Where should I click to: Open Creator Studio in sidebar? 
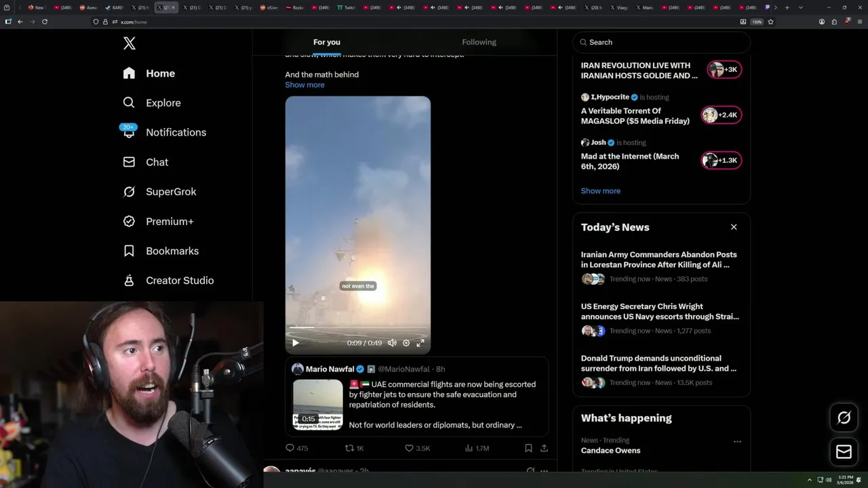[x=169, y=280]
